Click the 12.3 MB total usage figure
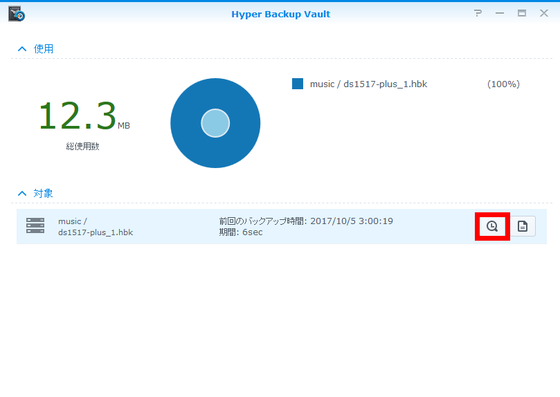The image size is (560, 397). point(84,116)
